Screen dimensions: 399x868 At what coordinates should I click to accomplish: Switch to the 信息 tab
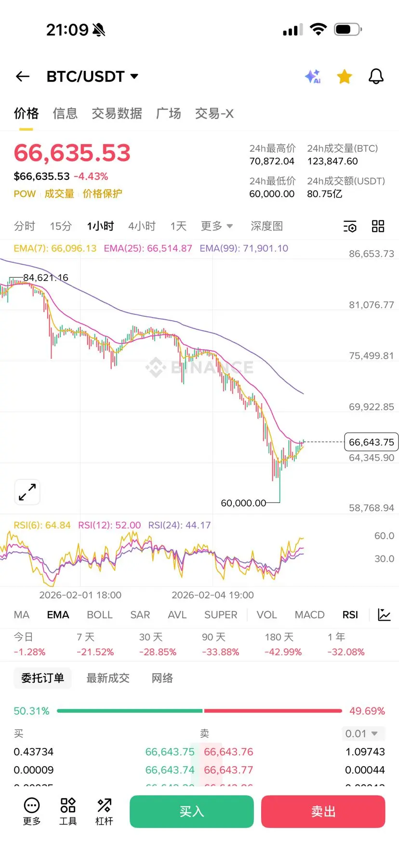pos(65,113)
